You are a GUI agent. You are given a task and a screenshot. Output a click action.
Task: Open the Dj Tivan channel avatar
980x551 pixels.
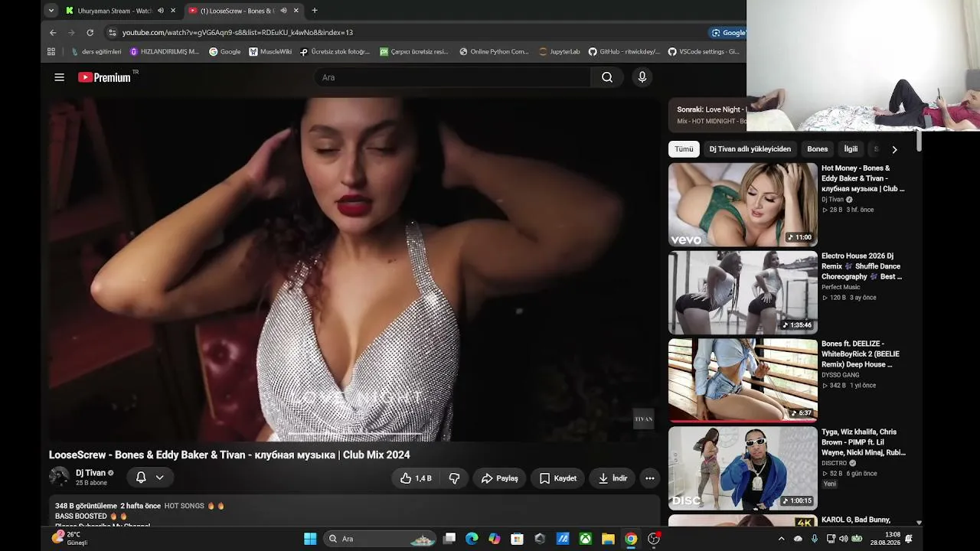(59, 478)
